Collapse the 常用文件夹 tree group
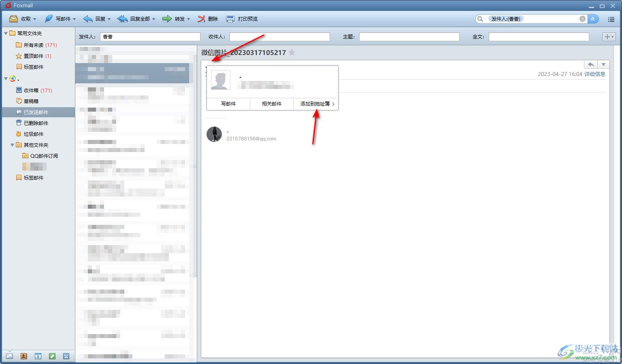 pyautogui.click(x=6, y=33)
